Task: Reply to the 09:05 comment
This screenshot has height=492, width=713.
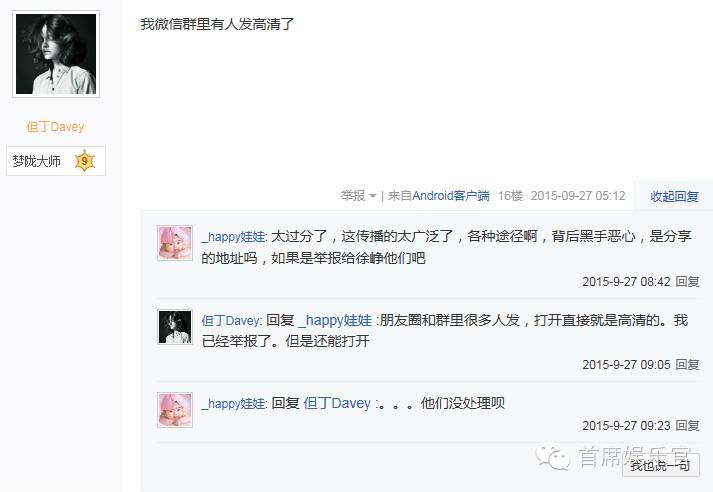Action: click(687, 364)
